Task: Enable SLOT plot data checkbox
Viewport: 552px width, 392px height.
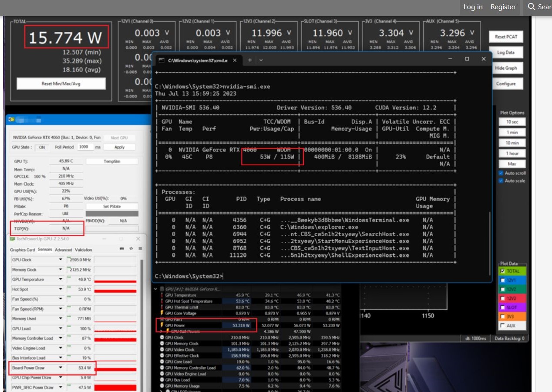Action: [503, 307]
